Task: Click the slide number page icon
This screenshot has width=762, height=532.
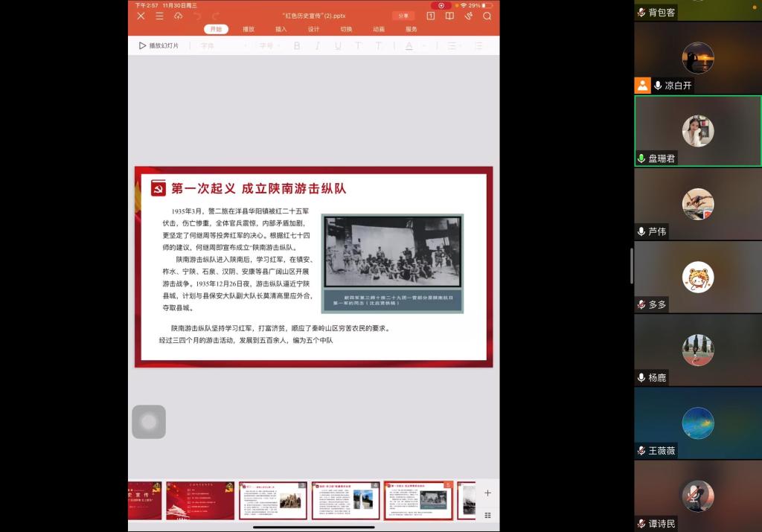Action: (x=431, y=16)
